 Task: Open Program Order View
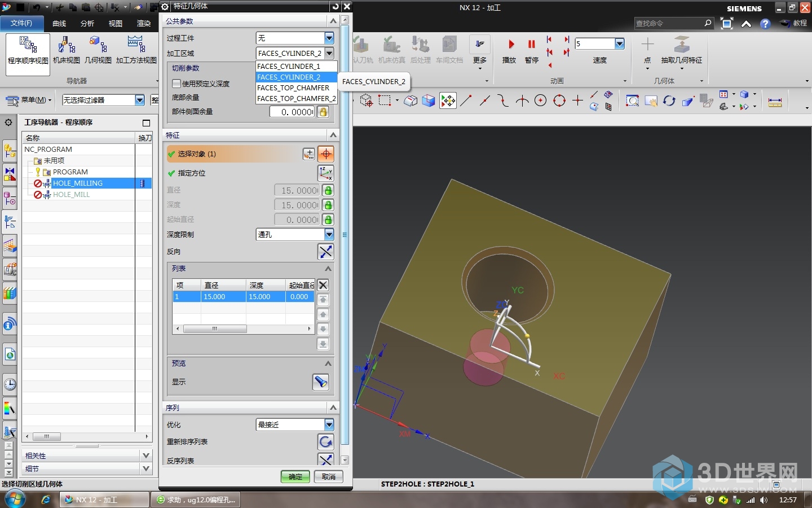click(x=28, y=54)
